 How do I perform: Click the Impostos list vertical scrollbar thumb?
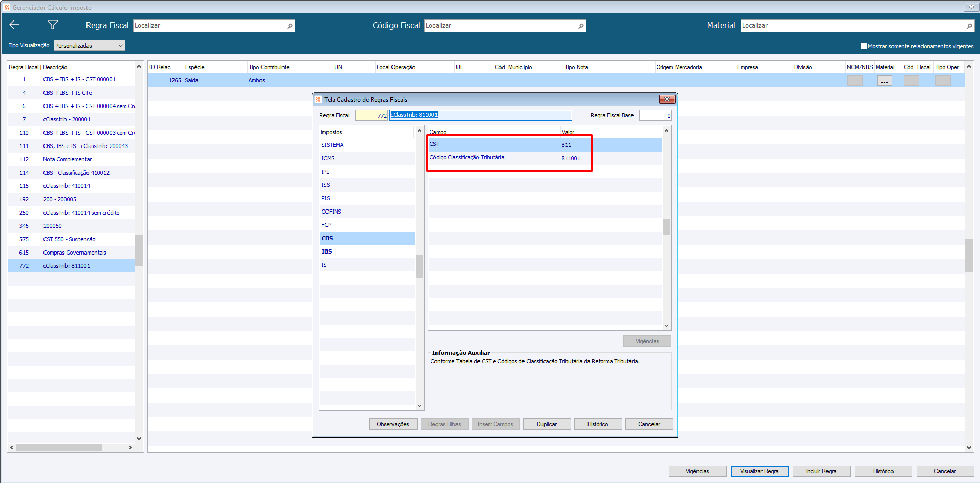tap(419, 266)
